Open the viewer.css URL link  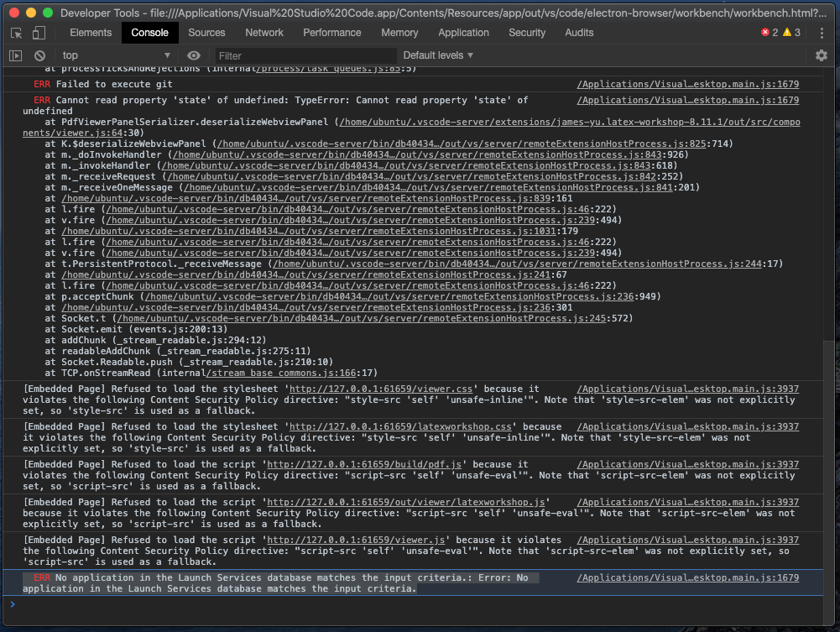[x=381, y=389]
